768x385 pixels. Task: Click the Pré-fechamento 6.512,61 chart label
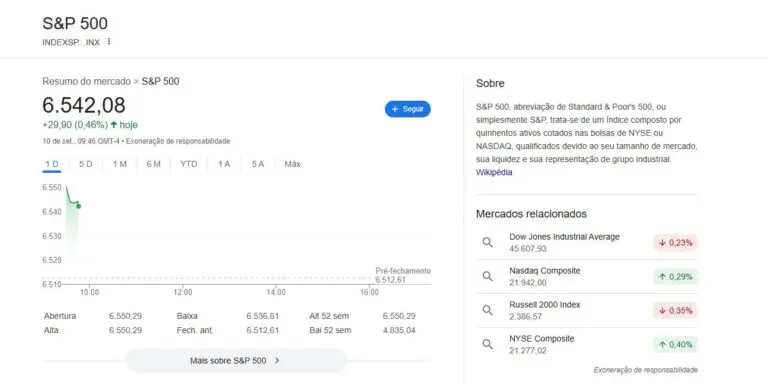coord(403,275)
